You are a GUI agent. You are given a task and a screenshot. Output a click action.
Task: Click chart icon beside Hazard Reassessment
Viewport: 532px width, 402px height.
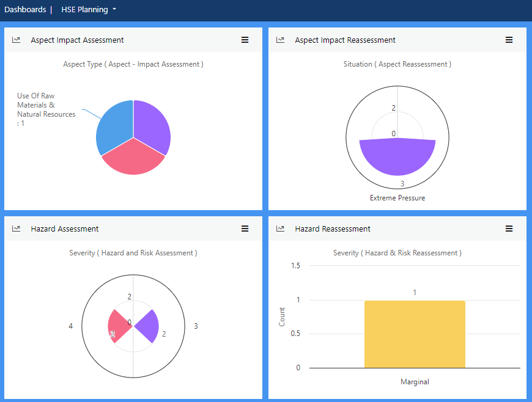281,228
